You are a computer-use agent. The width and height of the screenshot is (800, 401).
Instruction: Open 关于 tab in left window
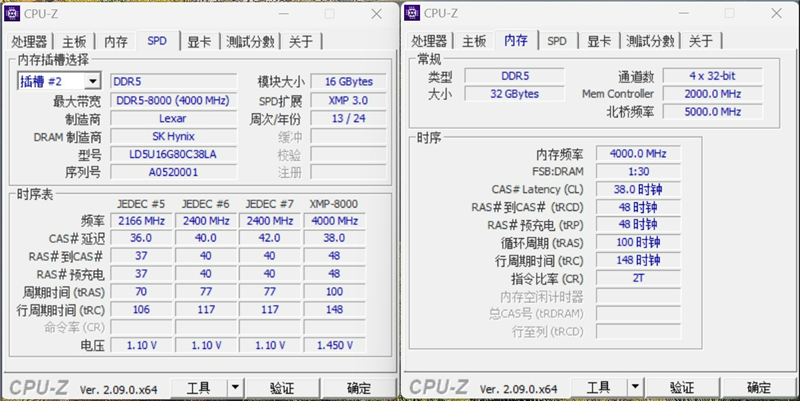point(301,42)
